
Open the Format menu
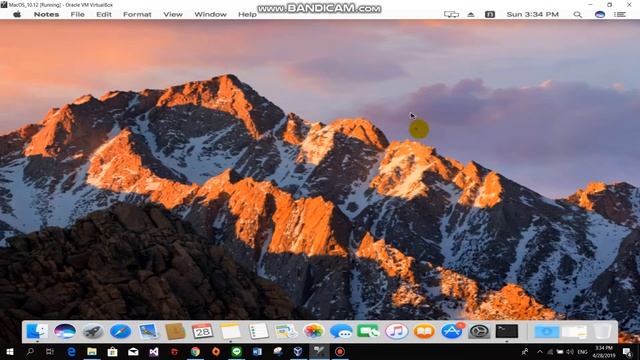pyautogui.click(x=137, y=14)
